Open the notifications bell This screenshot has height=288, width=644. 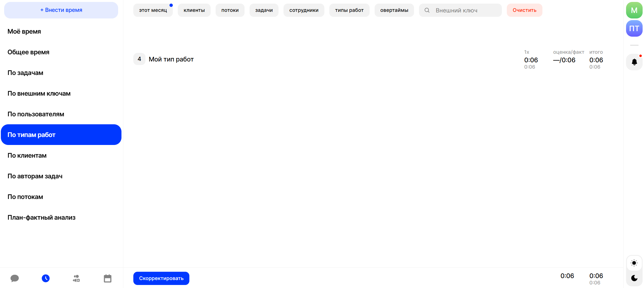634,62
